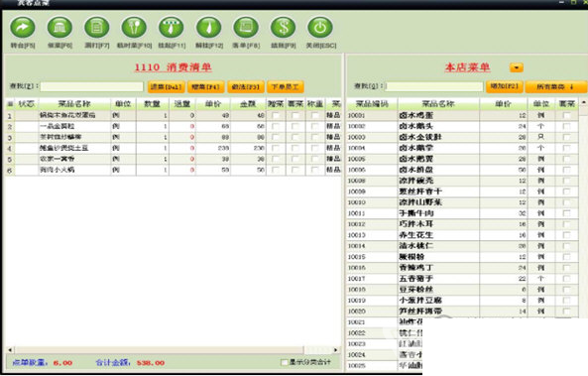Select order row 5 in consumption list
Screen dimensions: 588x376
(x=174, y=159)
